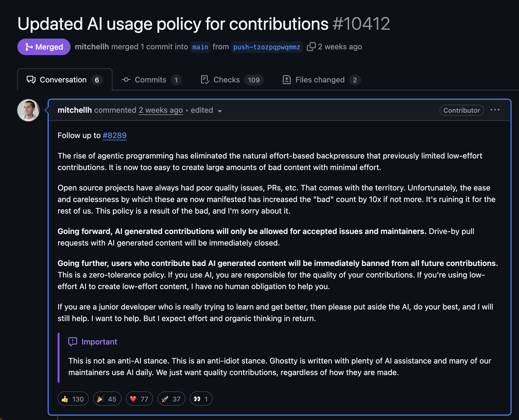The image size is (519, 420).
Task: Click the mitchellh author name in comment header
Action: click(x=74, y=110)
